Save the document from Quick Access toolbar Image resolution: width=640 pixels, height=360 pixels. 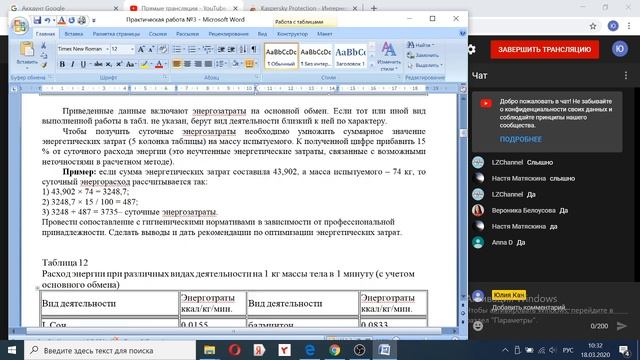pos(37,20)
